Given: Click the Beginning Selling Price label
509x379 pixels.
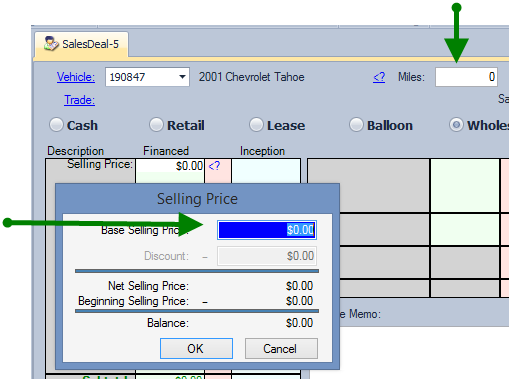Looking at the screenshot, I should [x=133, y=301].
